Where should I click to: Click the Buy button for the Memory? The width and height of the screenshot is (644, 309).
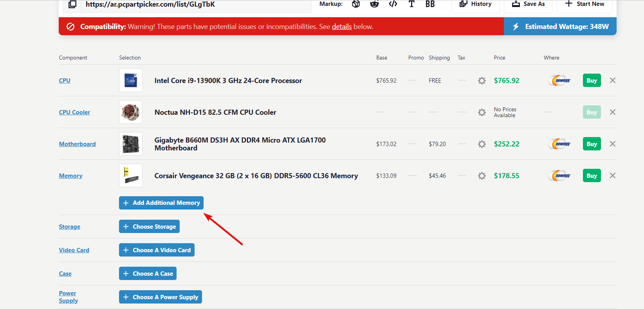(592, 175)
